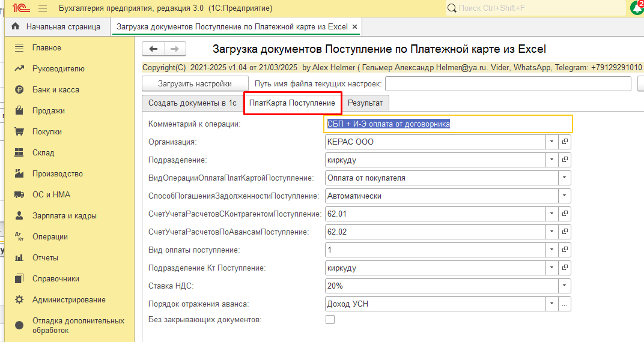Screen dimensions: 644x342
Task: Click the Отладка дополнительных обработок circle icon
Action: [19, 326]
